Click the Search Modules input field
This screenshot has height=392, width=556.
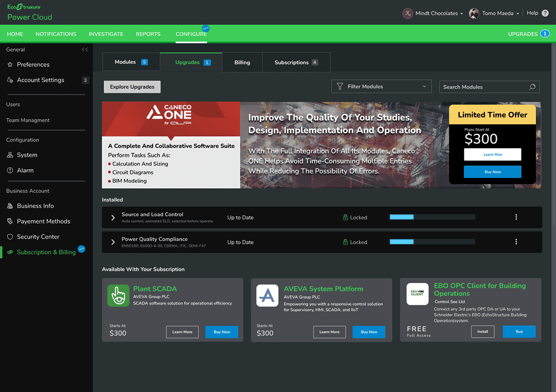[489, 87]
